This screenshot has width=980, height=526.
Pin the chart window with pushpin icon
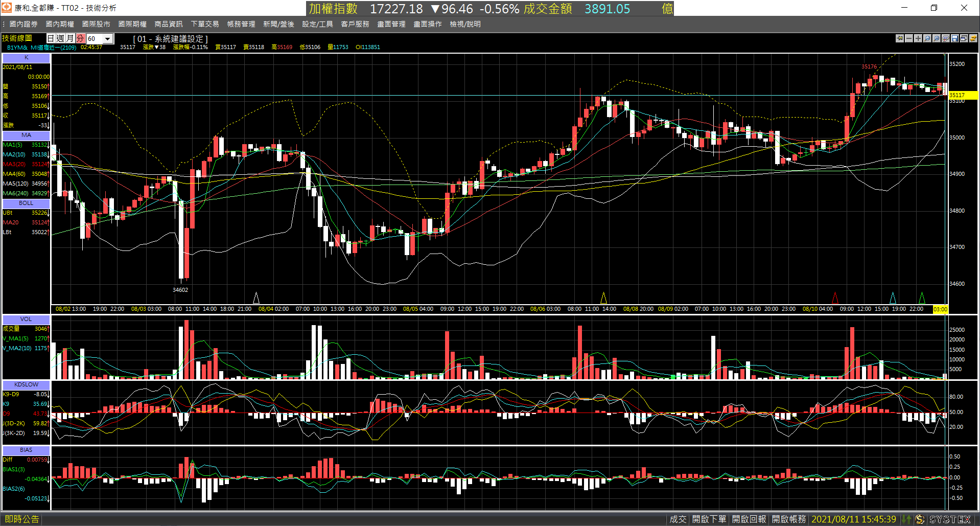coord(900,38)
